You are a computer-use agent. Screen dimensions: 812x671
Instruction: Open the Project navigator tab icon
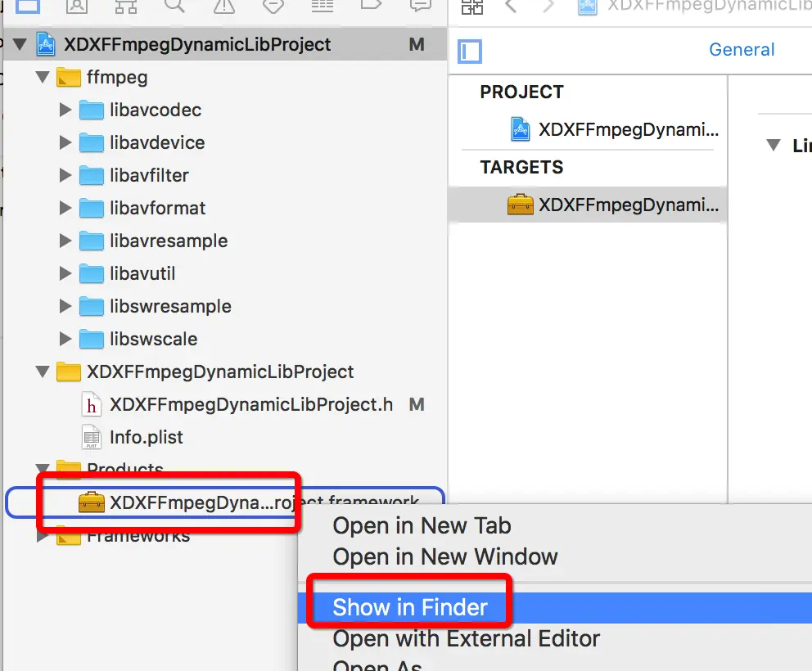pos(28,7)
